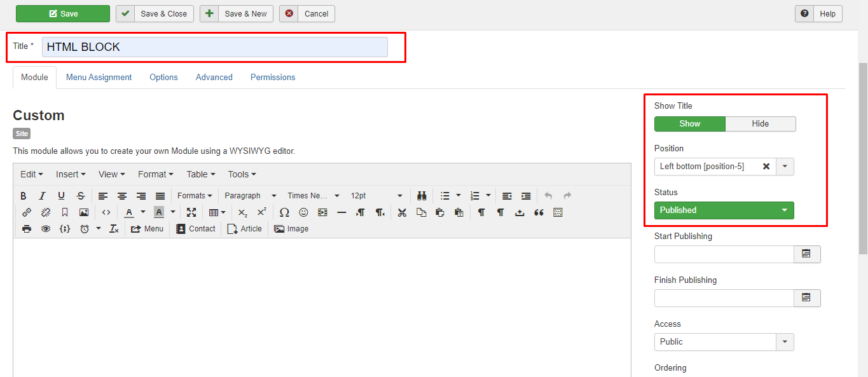
Task: Click Save & Close
Action: (x=155, y=13)
